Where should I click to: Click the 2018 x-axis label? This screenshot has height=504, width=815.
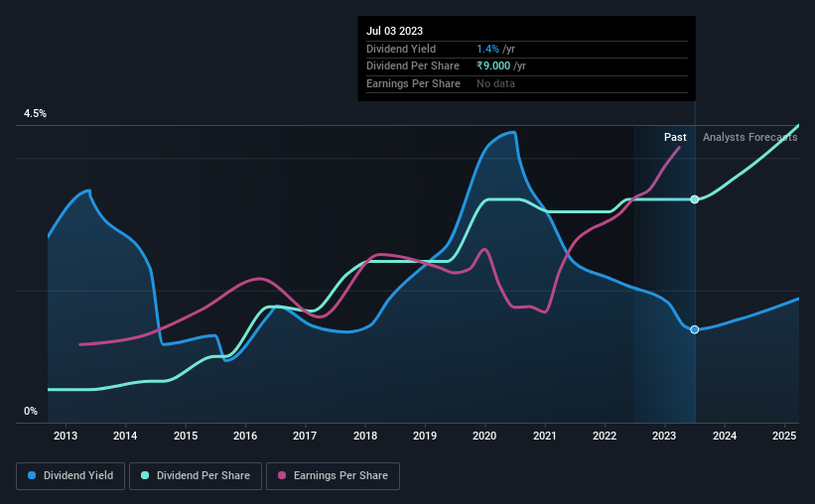coord(365,436)
